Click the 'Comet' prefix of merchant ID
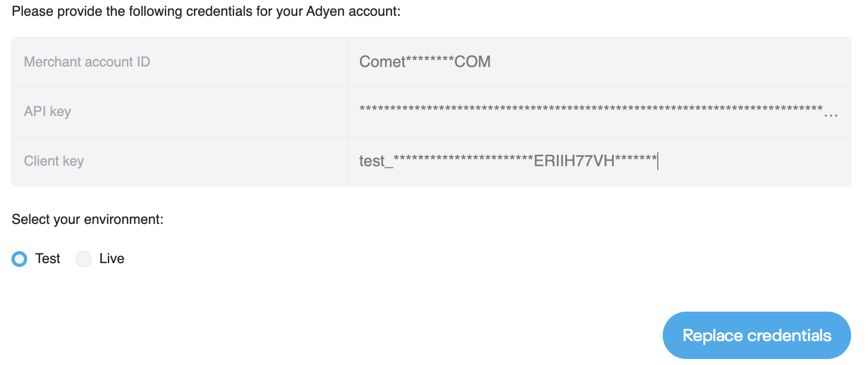Viewport: 868px width, 365px height. click(x=382, y=62)
